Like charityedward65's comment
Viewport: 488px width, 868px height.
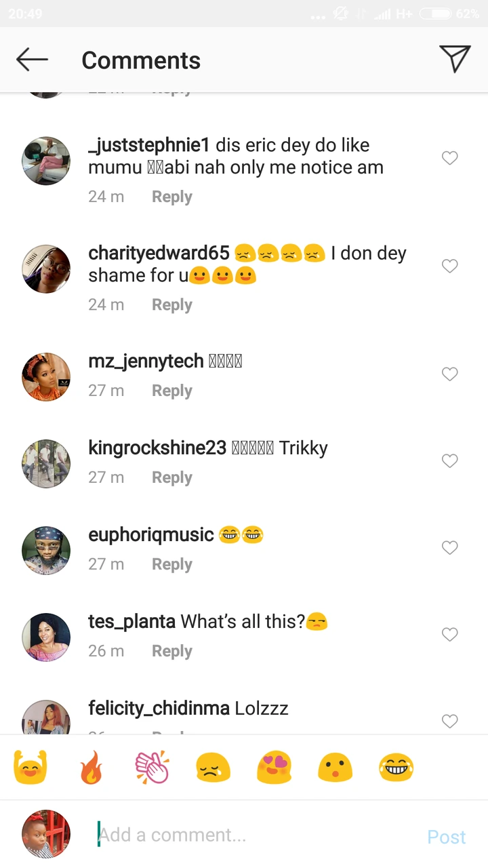(450, 266)
